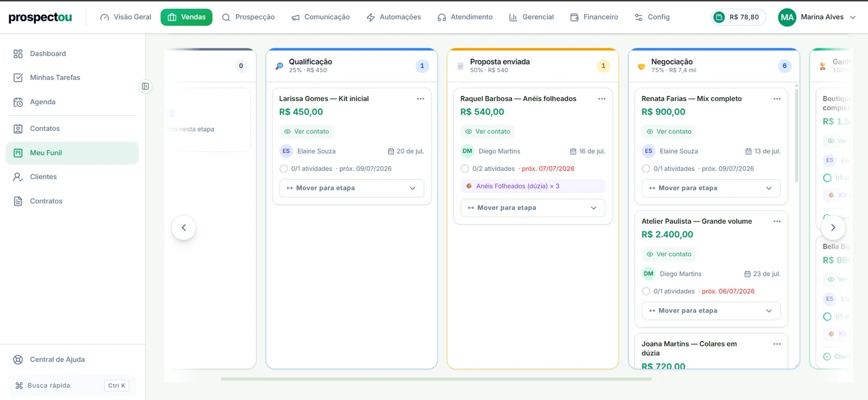Open Minhas Tarefas in sidebar
This screenshot has width=868, height=400.
click(x=72, y=78)
